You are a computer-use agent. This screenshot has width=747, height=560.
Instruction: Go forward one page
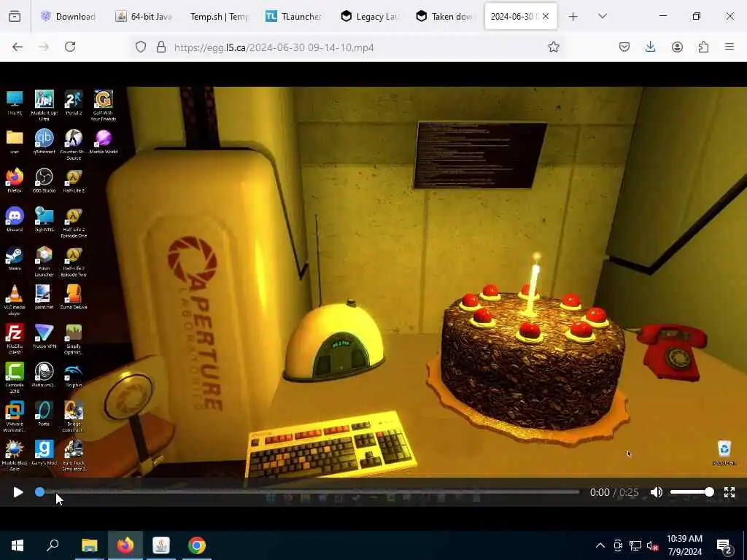click(44, 47)
